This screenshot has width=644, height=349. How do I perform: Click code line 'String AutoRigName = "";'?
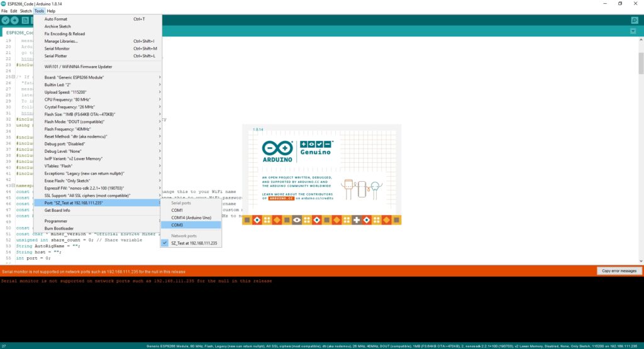[x=48, y=246]
